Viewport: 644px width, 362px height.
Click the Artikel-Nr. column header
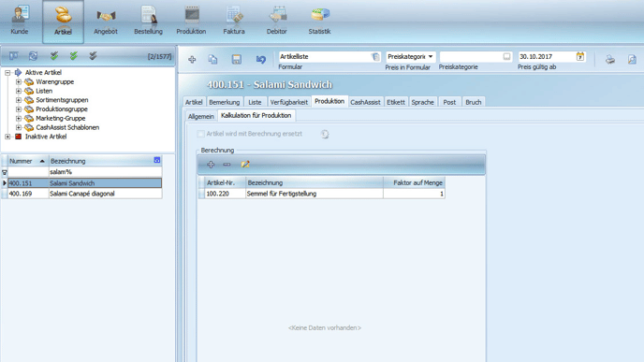pos(225,183)
